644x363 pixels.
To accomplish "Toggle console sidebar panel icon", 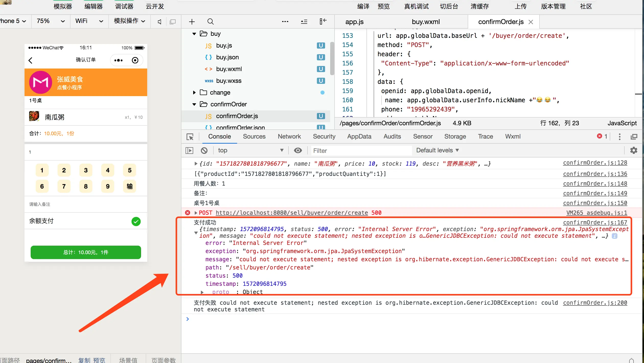I will pos(189,151).
